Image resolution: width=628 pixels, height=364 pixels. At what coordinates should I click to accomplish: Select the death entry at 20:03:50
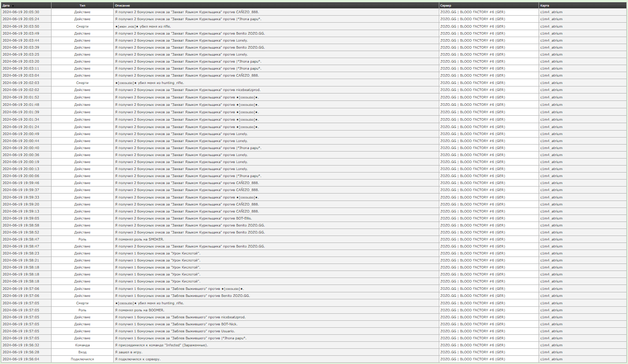[x=143, y=26]
